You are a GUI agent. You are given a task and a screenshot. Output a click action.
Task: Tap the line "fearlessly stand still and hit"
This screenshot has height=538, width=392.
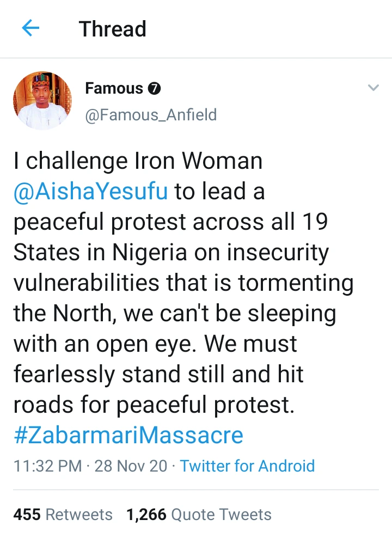158,375
